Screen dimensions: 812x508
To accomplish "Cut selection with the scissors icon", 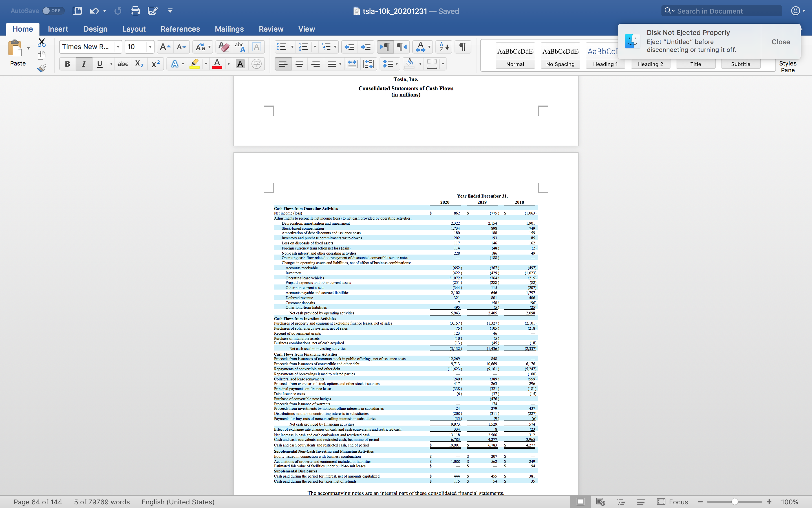I will (x=42, y=42).
